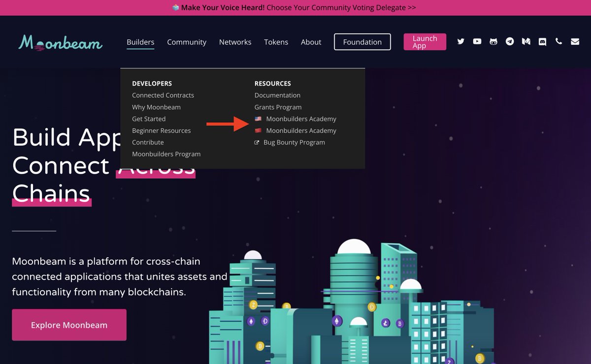
Task: Open the Telegram icon in header
Action: pos(510,42)
